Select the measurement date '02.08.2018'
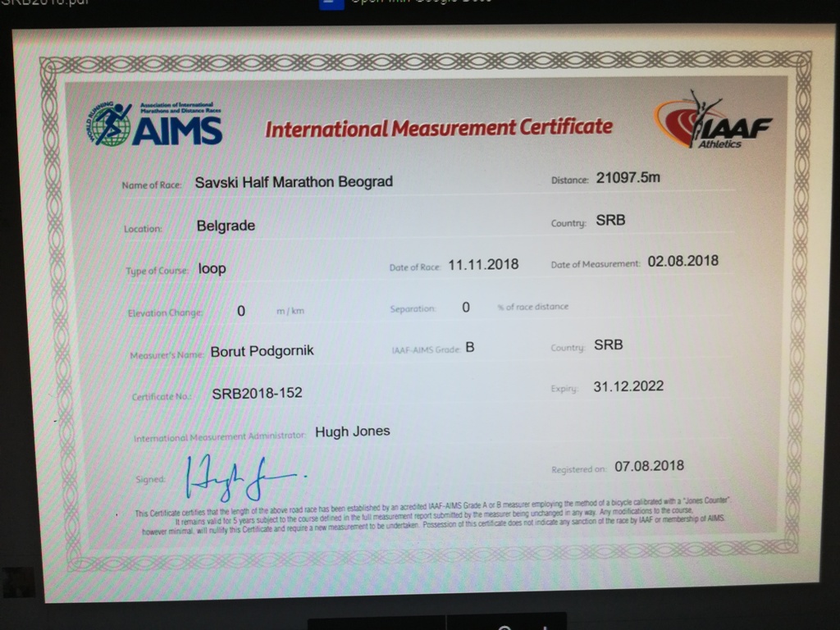The image size is (840, 630). point(683,262)
